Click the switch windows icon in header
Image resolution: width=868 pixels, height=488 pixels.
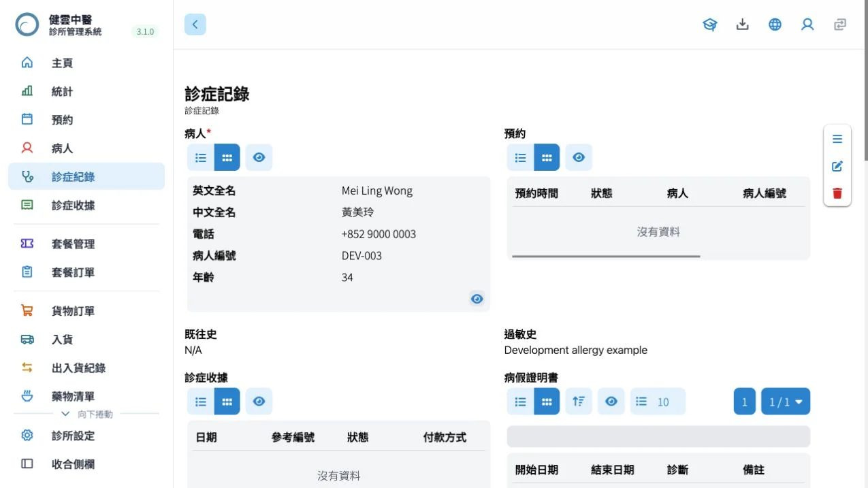click(840, 25)
